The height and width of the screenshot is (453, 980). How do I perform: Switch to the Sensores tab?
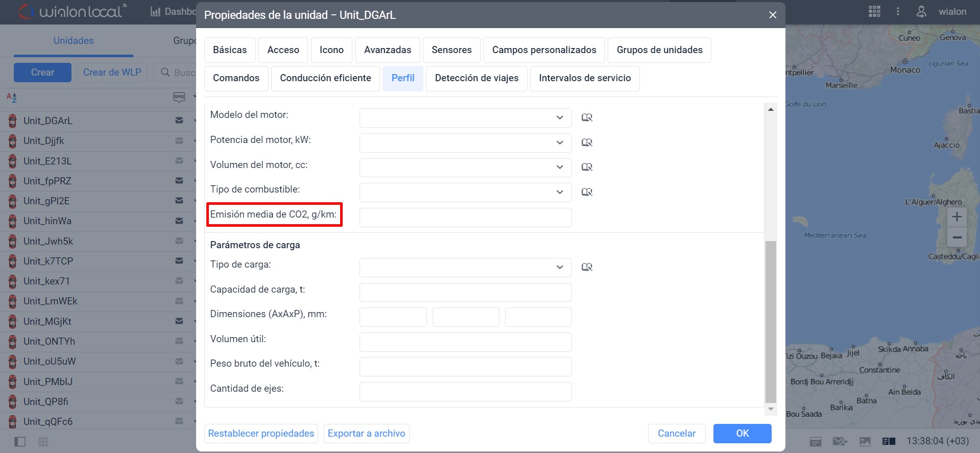451,50
